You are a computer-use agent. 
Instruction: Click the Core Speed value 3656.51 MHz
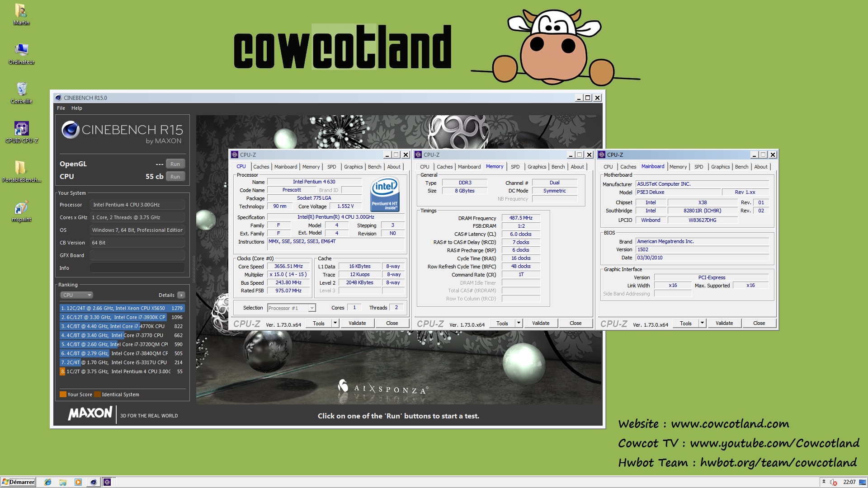(288, 266)
